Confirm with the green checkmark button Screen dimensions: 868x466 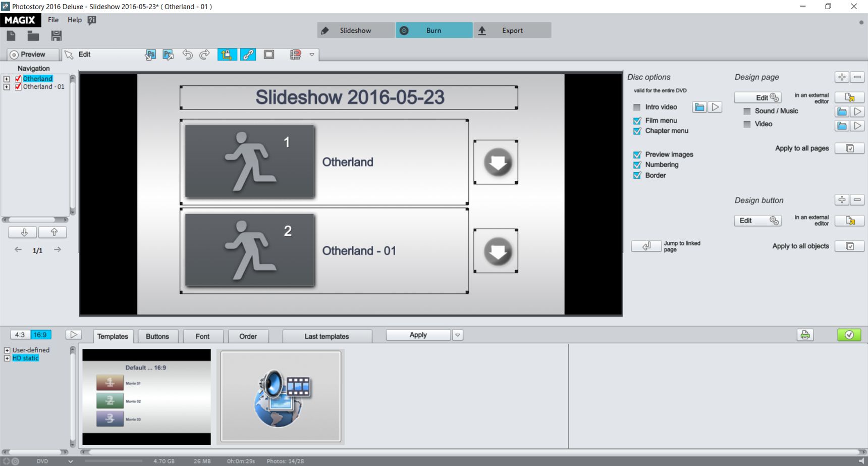tap(849, 335)
